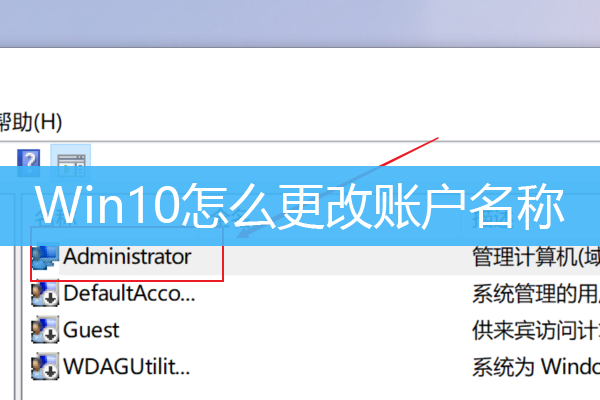Viewport: 600px width, 400px height.
Task: Click the window title bar at top
Action: (300, 23)
